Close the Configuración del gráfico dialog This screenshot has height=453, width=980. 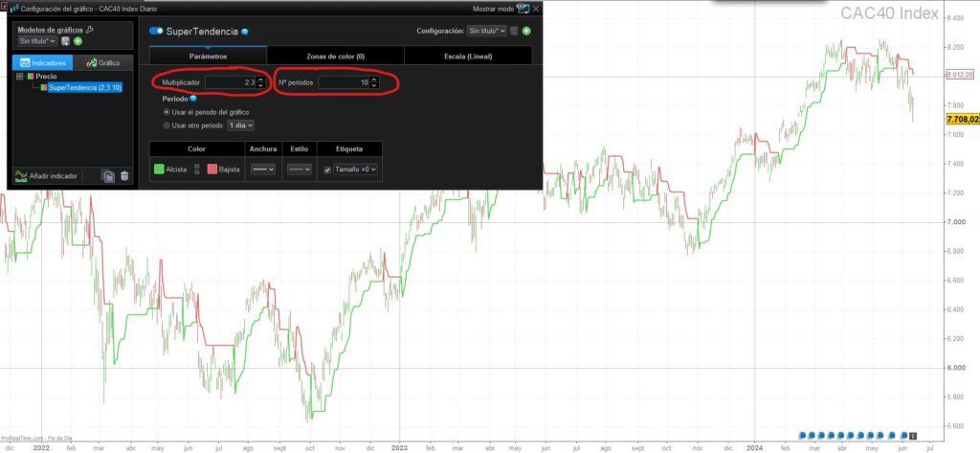click(536, 9)
